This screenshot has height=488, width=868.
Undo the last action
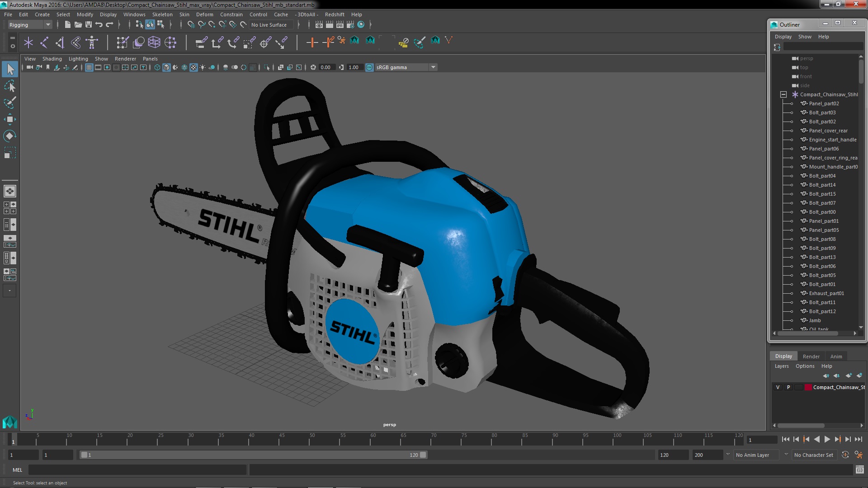[99, 24]
